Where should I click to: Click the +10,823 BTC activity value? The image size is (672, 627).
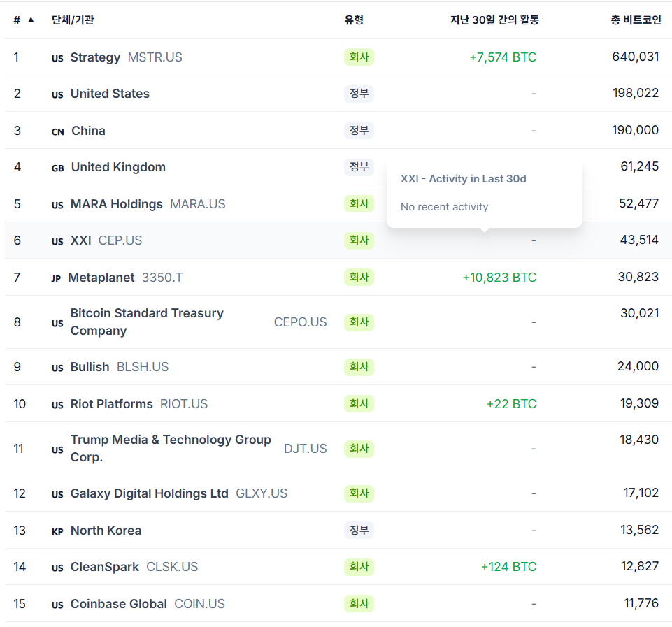tap(499, 278)
